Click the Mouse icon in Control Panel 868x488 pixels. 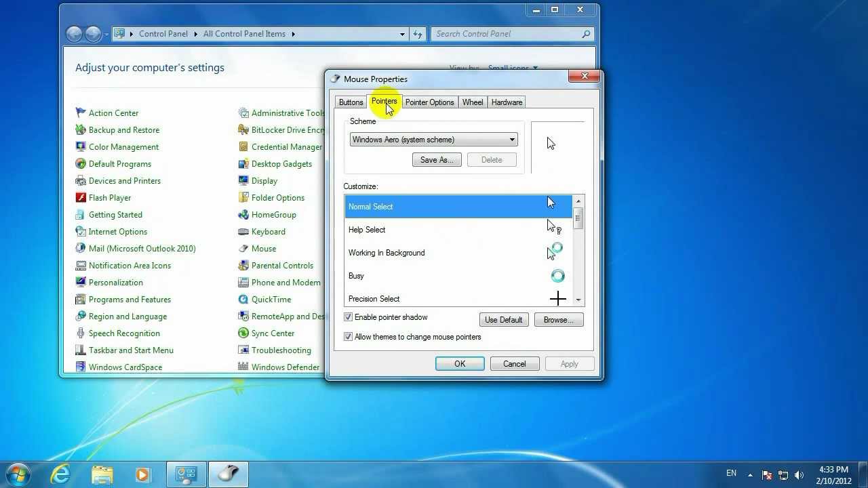pyautogui.click(x=243, y=249)
